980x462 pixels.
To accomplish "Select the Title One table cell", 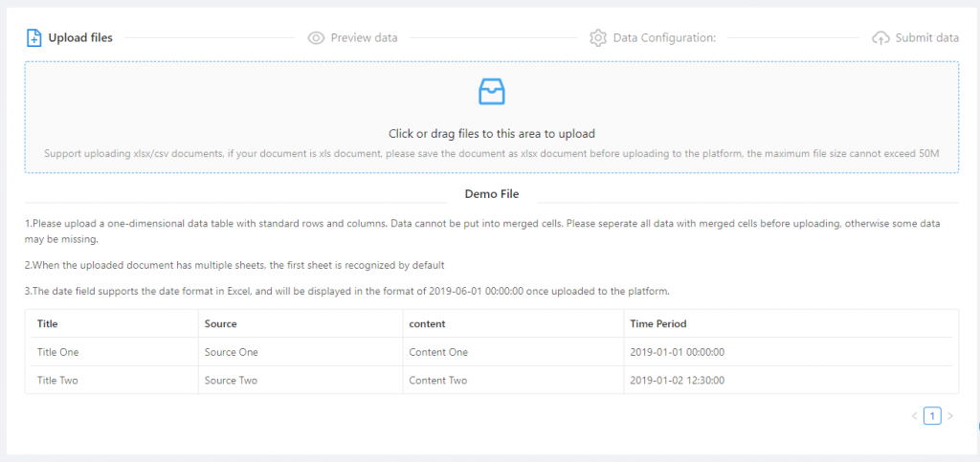I will pyautogui.click(x=57, y=352).
